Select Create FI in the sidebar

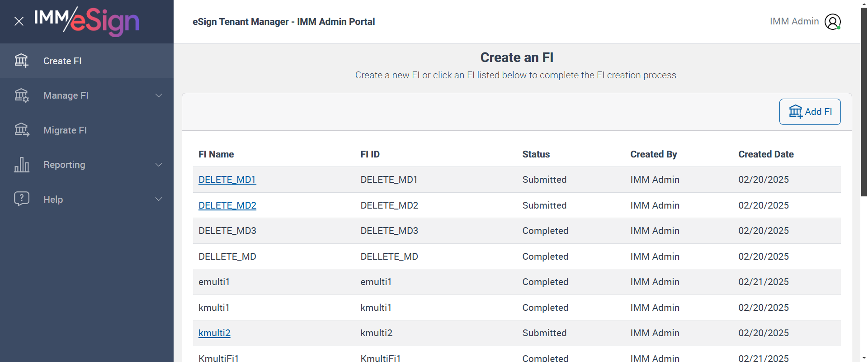click(x=62, y=61)
